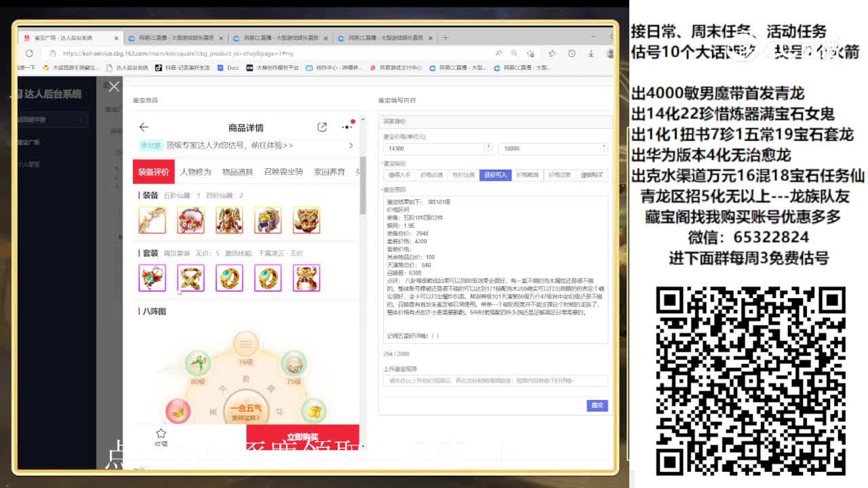Open the 召唤兽坐骑 tab
The width and height of the screenshot is (868, 488).
tap(283, 171)
